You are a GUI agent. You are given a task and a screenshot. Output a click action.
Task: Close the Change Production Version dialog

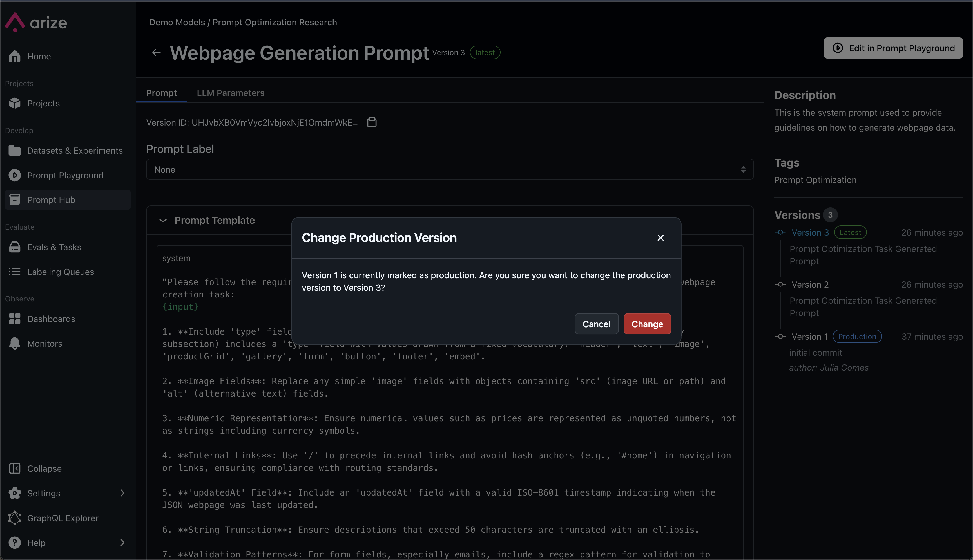coord(660,238)
